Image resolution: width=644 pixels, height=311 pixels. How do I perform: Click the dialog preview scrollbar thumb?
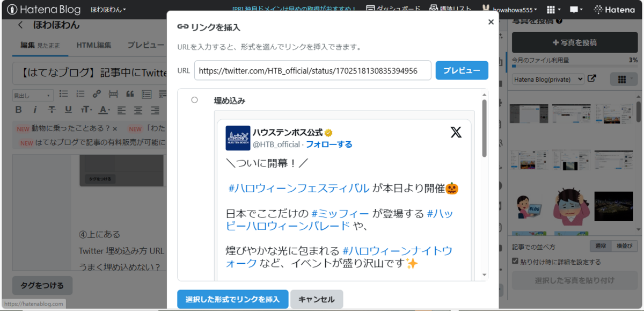485,128
